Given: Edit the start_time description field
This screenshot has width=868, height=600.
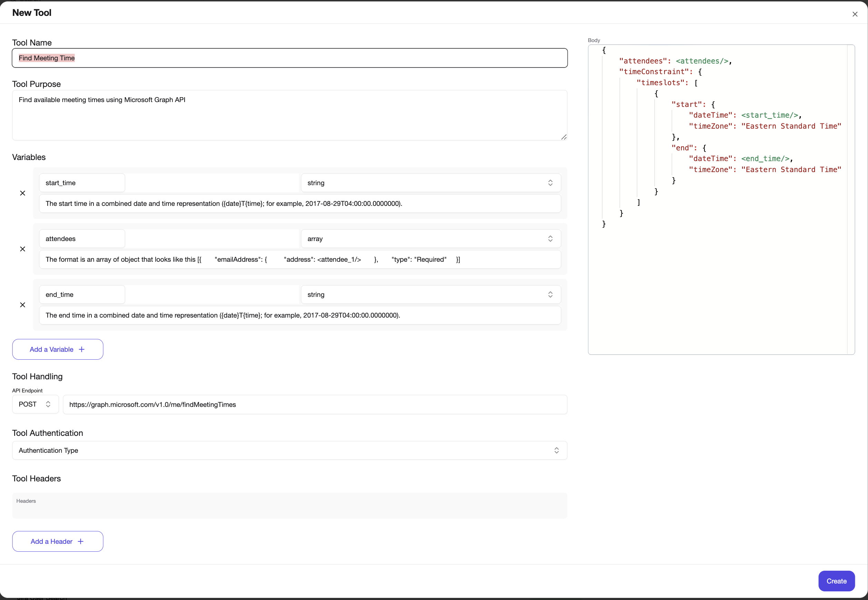Looking at the screenshot, I should pyautogui.click(x=300, y=203).
